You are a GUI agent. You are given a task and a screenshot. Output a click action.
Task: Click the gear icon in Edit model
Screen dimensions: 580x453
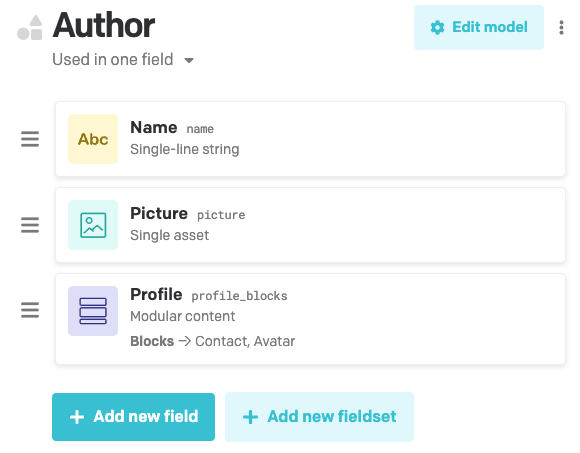coord(437,27)
